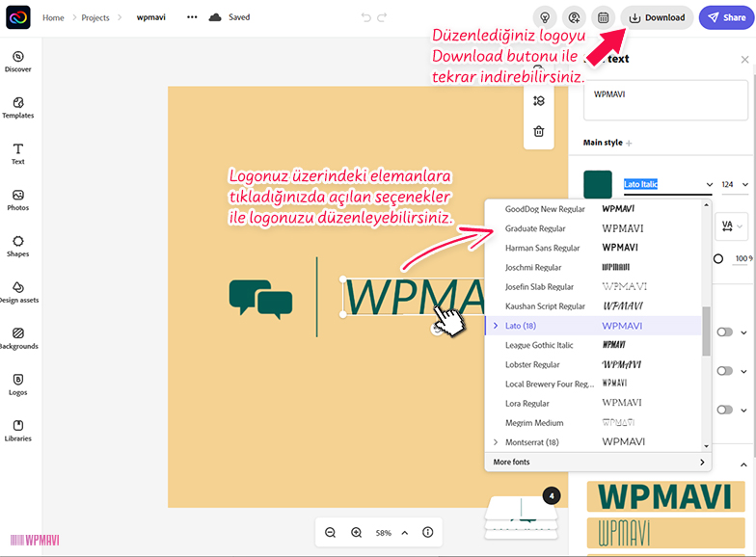This screenshot has width=756, height=557.
Task: Open the Logos panel
Action: tap(17, 385)
